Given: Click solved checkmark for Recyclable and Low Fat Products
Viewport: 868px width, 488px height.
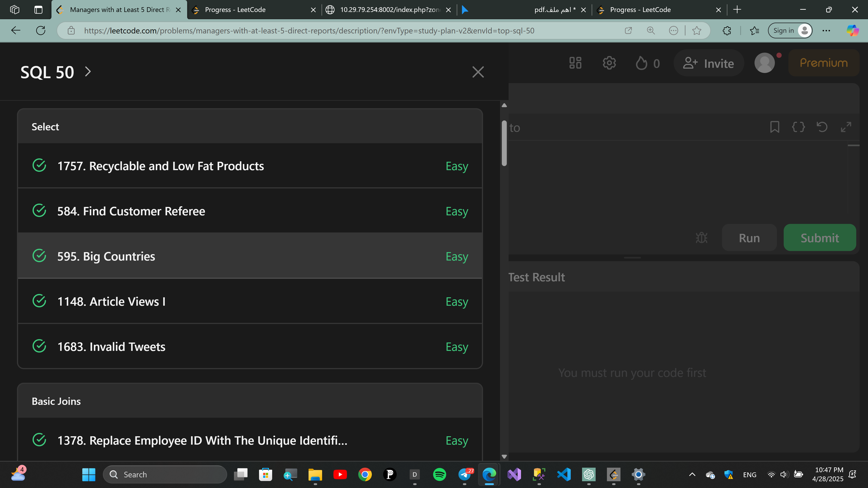Looking at the screenshot, I should [x=39, y=165].
